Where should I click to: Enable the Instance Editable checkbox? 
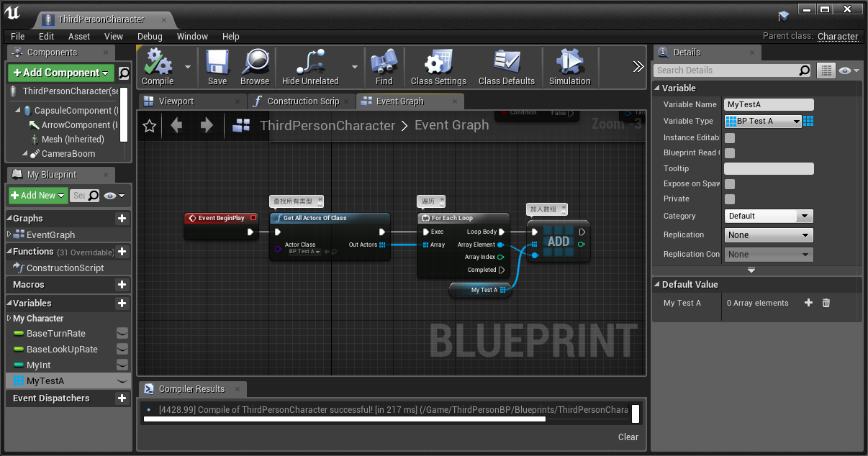click(x=729, y=137)
